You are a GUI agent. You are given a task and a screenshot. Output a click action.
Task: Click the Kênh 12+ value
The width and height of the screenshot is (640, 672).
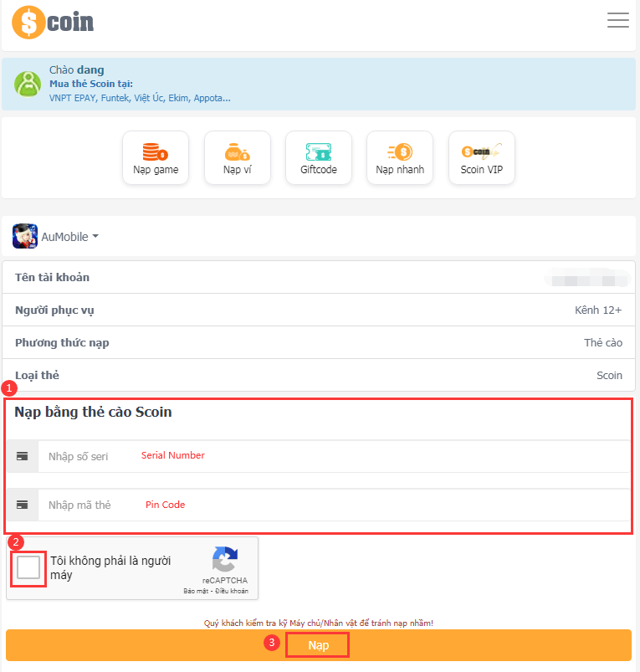[x=598, y=310]
